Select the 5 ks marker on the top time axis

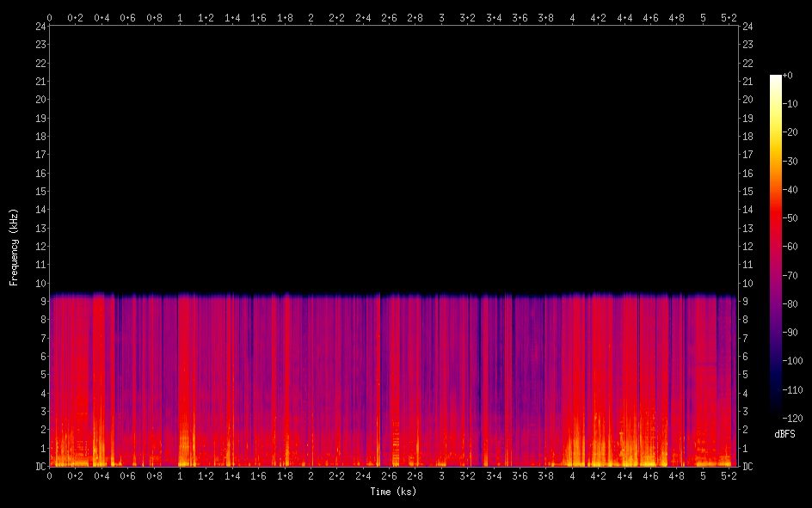coord(703,16)
